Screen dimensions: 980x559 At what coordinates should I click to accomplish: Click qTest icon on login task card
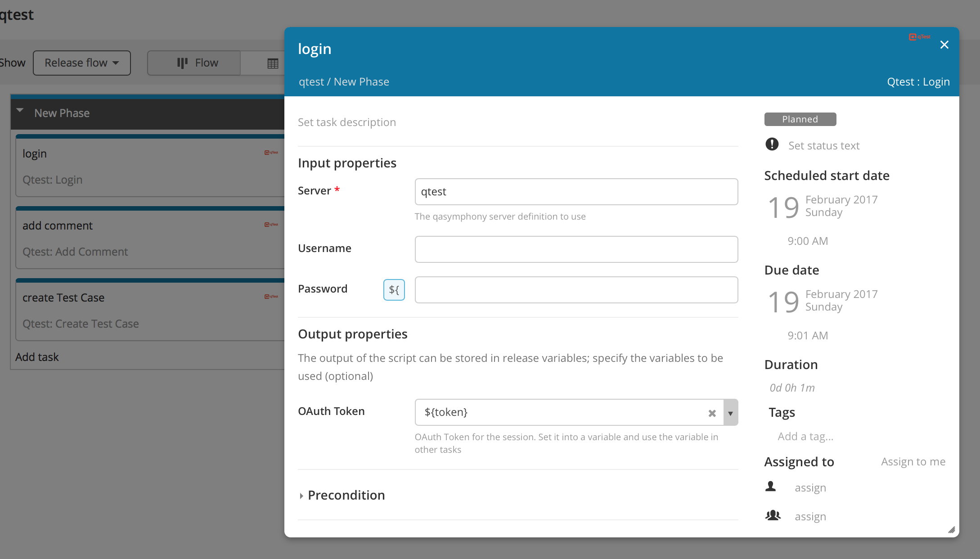(271, 153)
